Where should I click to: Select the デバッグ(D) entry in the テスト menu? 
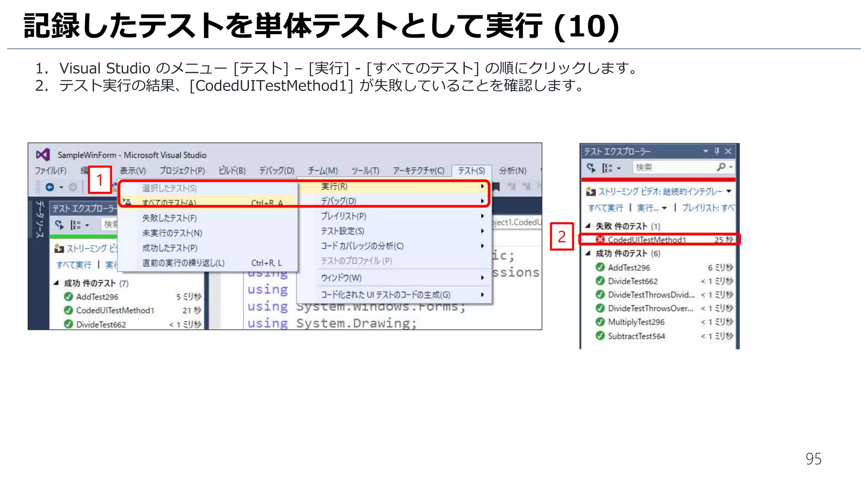pyautogui.click(x=394, y=201)
